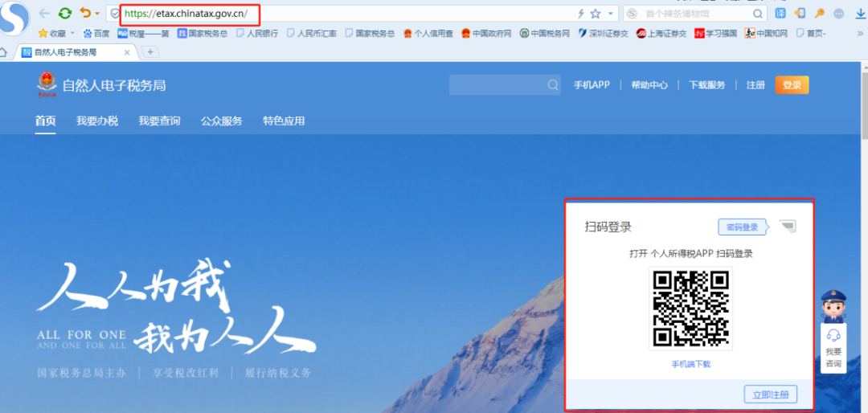This screenshot has width=868, height=413.
Task: Reload the page with the green refresh icon
Action: (x=65, y=14)
